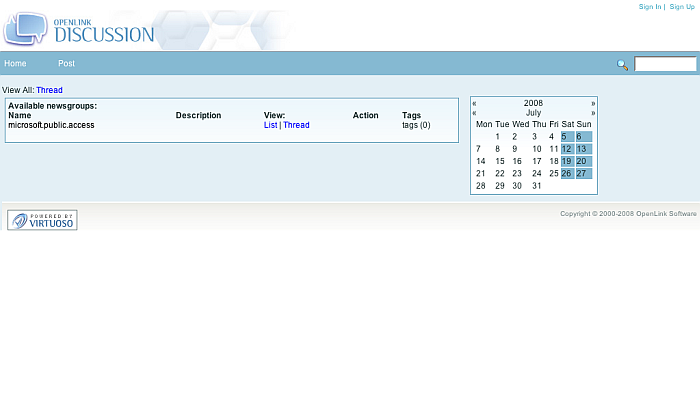This screenshot has height=399, width=700.
Task: Select July 19 in calendar
Action: [x=567, y=161]
